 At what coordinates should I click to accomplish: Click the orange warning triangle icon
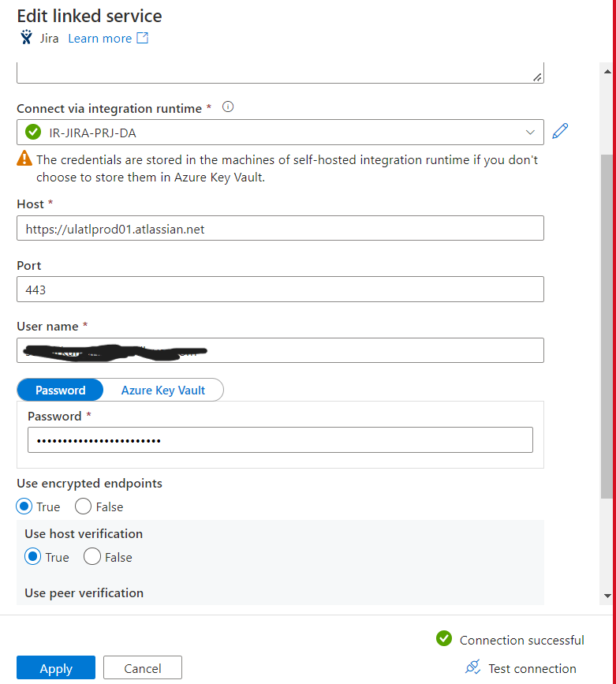pyautogui.click(x=24, y=158)
